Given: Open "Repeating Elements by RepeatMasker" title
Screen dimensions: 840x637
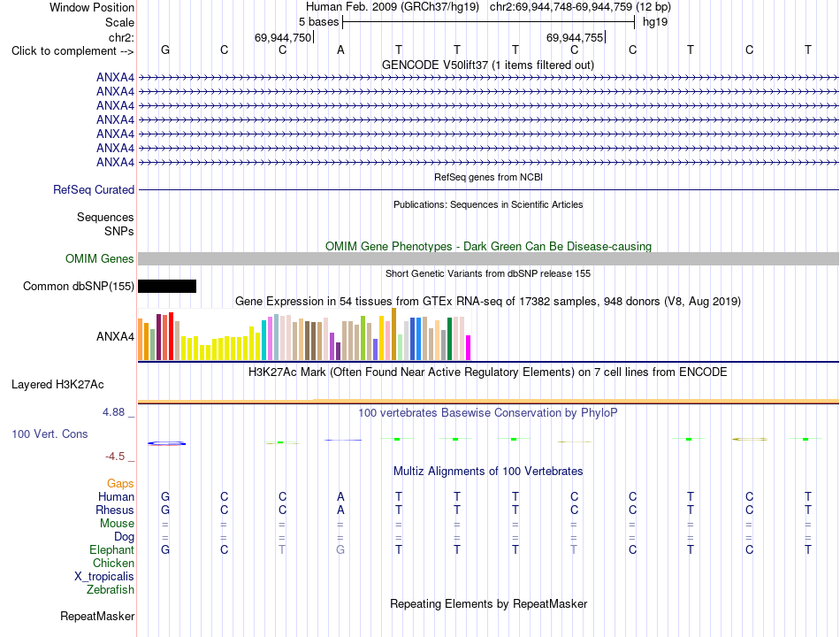Looking at the screenshot, I should pos(489,603).
